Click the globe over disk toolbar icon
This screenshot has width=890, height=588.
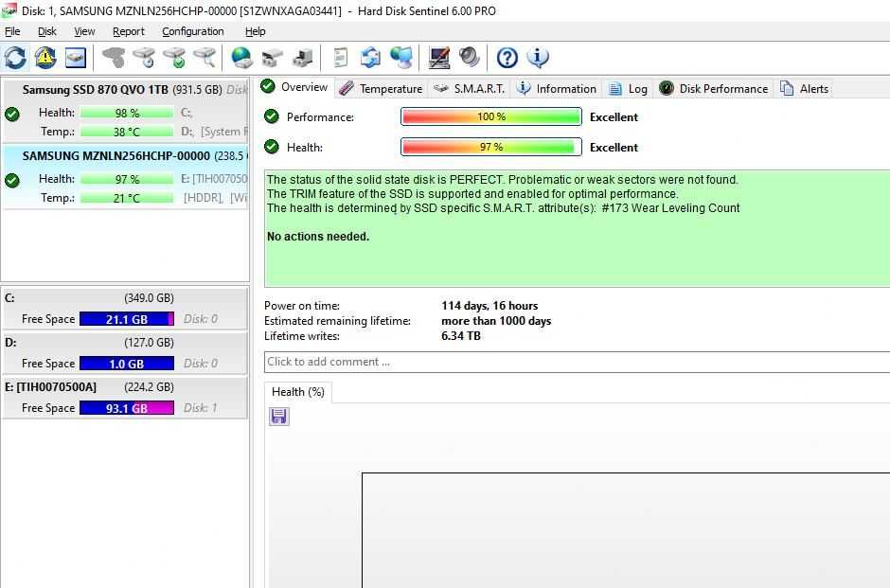tap(241, 58)
